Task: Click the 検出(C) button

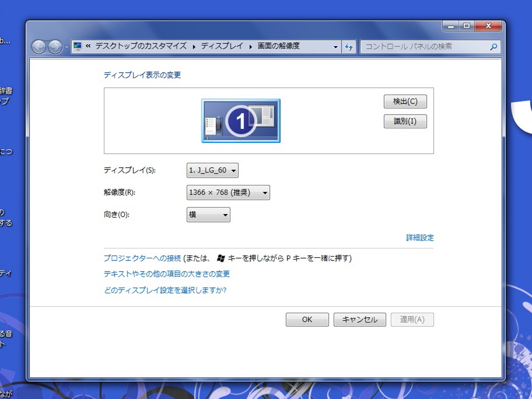Action: [x=405, y=102]
